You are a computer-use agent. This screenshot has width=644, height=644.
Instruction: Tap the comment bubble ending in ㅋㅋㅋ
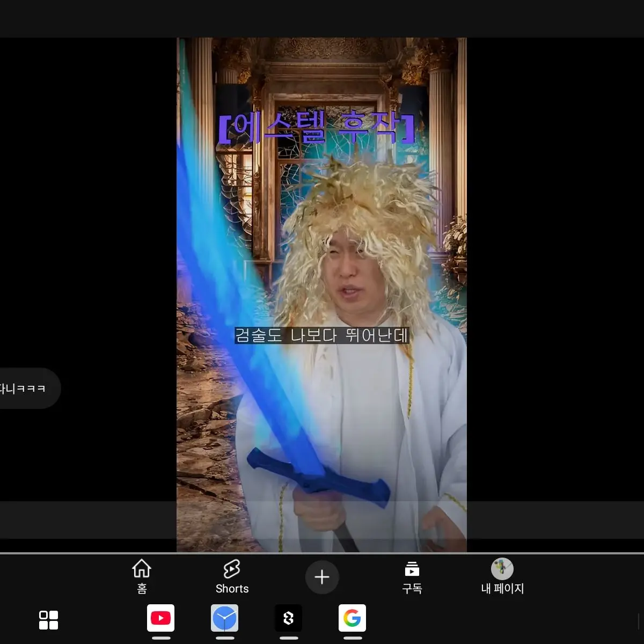tap(26, 388)
